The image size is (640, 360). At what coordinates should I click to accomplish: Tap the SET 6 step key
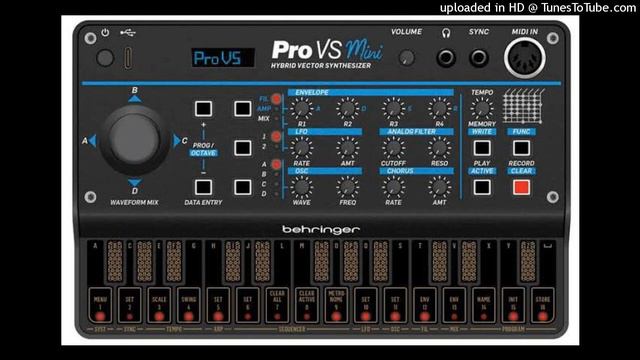pyautogui.click(x=248, y=305)
